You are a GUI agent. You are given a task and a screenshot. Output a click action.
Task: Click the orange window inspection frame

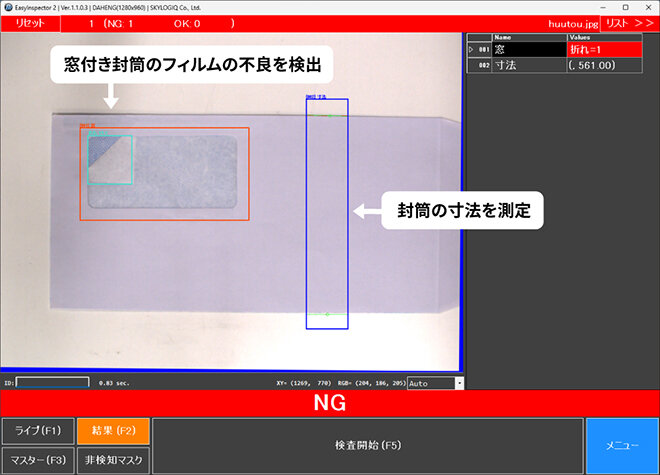[x=165, y=173]
